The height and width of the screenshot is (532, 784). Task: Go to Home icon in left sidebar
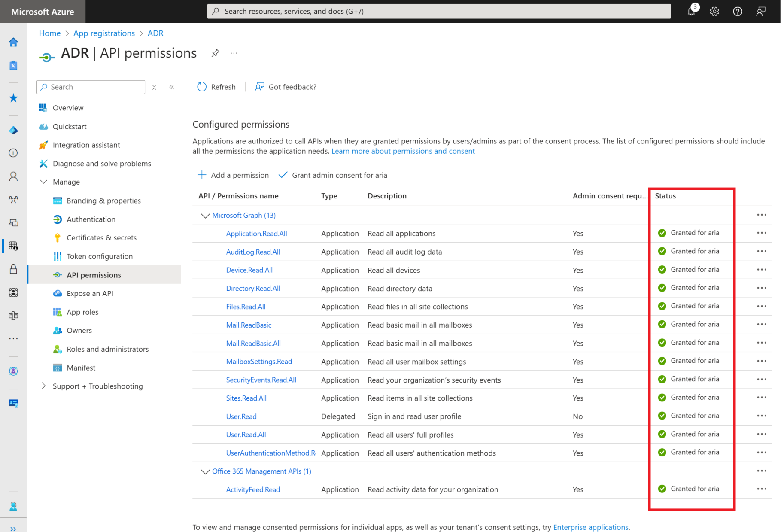click(13, 42)
